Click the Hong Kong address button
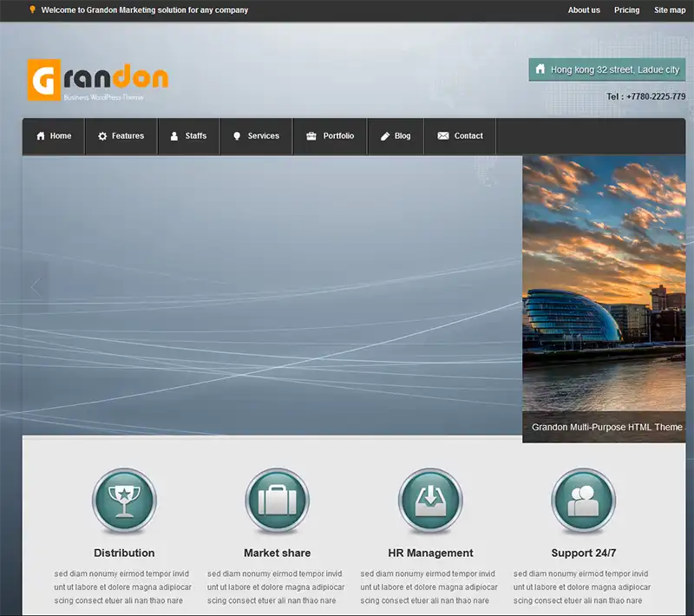This screenshot has height=616, width=694. pos(607,69)
